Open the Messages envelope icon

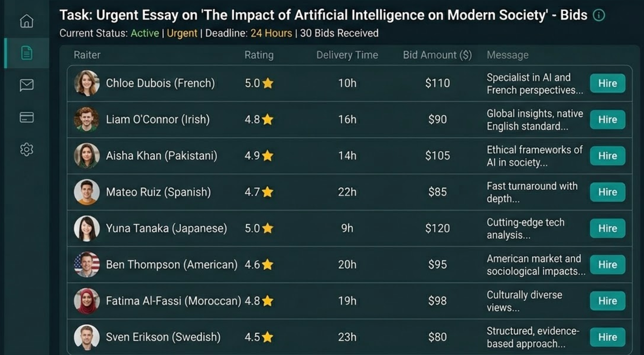pos(26,85)
